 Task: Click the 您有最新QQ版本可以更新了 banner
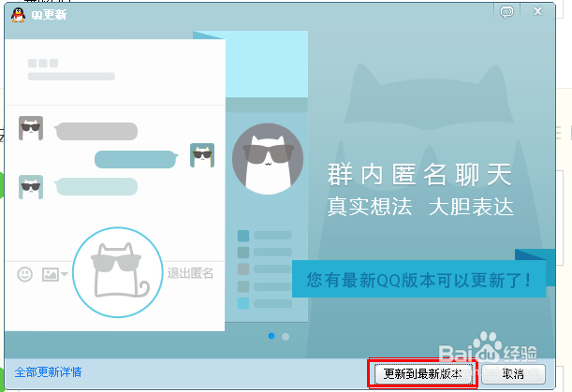click(418, 280)
